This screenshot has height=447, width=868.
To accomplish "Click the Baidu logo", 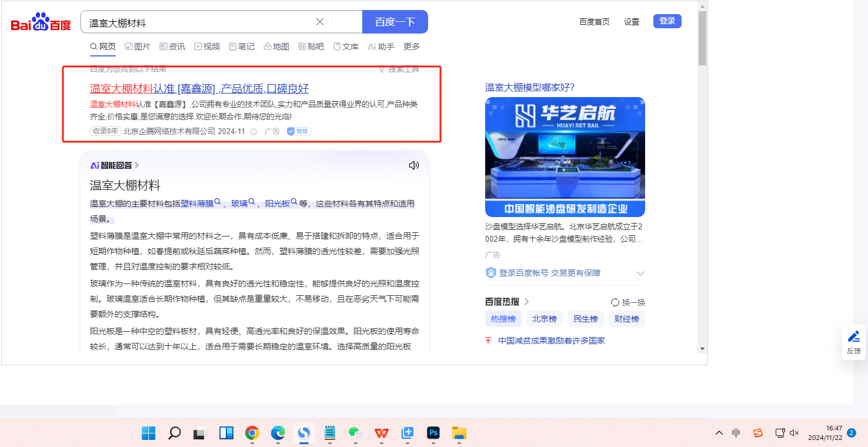I will pyautogui.click(x=41, y=22).
